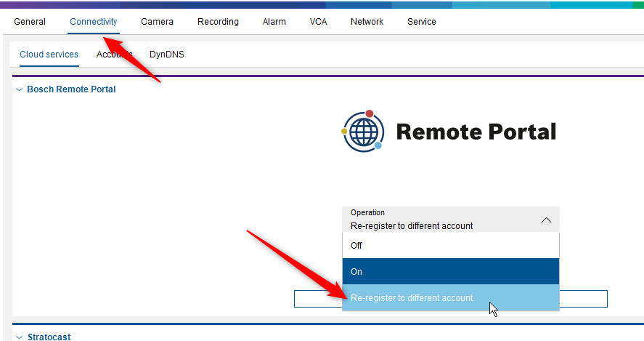Open the DynDNS sub-tab

click(x=167, y=55)
